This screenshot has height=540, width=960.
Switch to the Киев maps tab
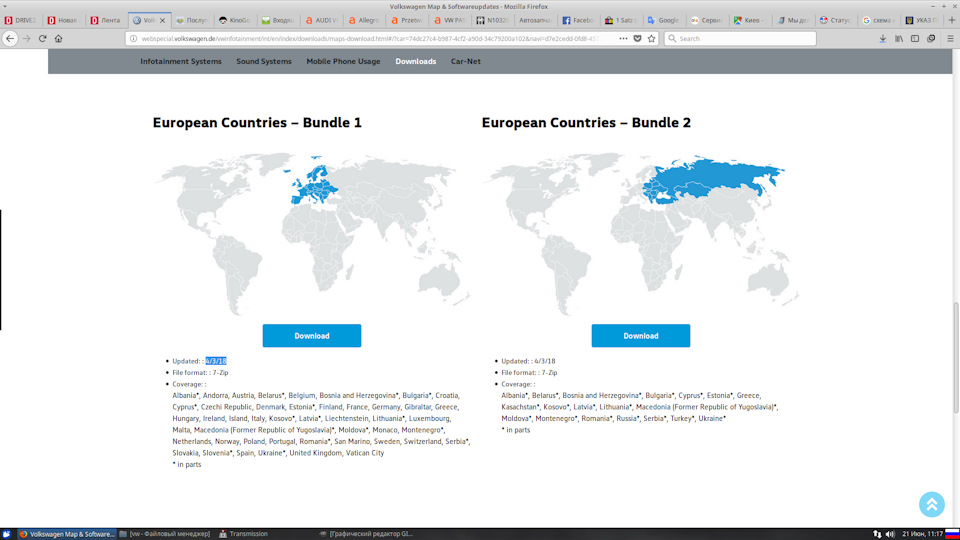click(x=749, y=20)
